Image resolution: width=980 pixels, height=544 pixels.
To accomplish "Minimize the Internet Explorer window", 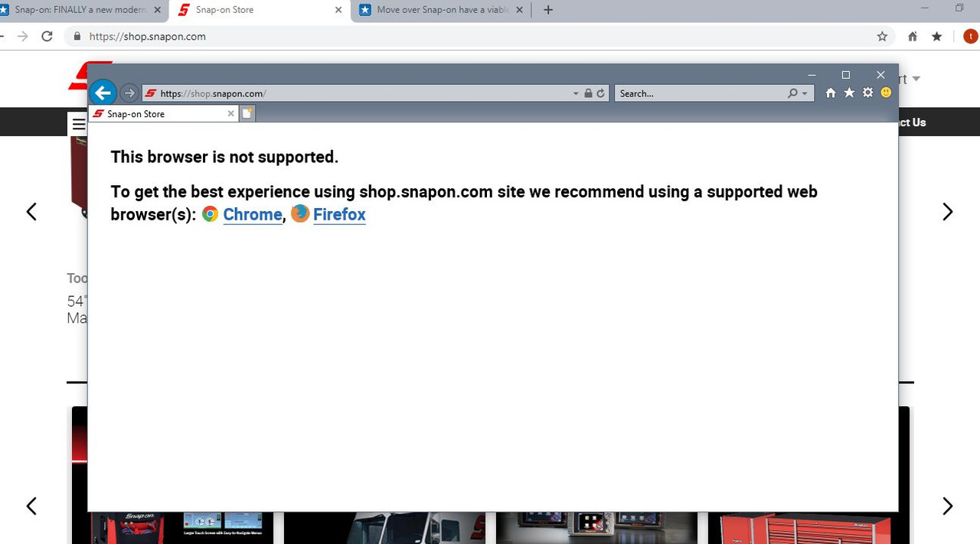I will tap(812, 75).
